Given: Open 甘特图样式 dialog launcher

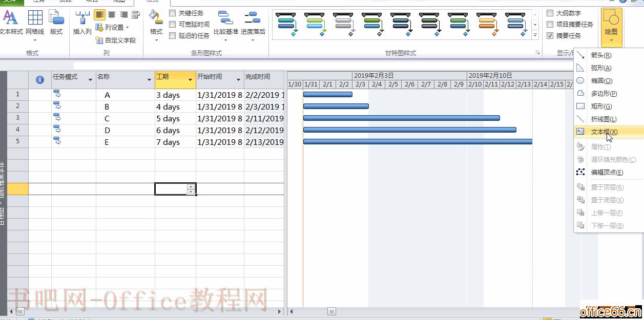Looking at the screenshot, I should pos(538,53).
